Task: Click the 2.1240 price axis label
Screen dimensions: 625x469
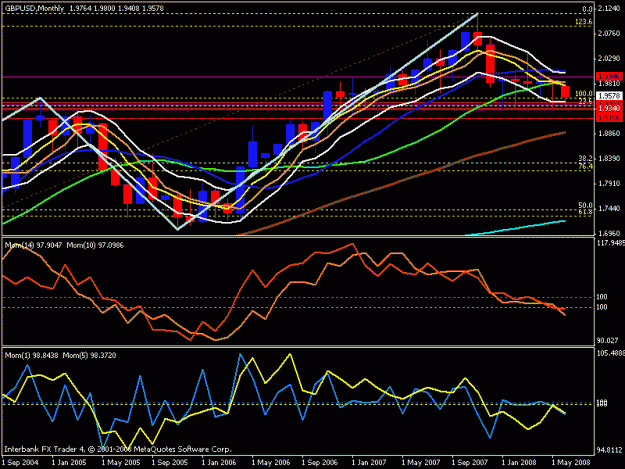Action: pos(609,9)
